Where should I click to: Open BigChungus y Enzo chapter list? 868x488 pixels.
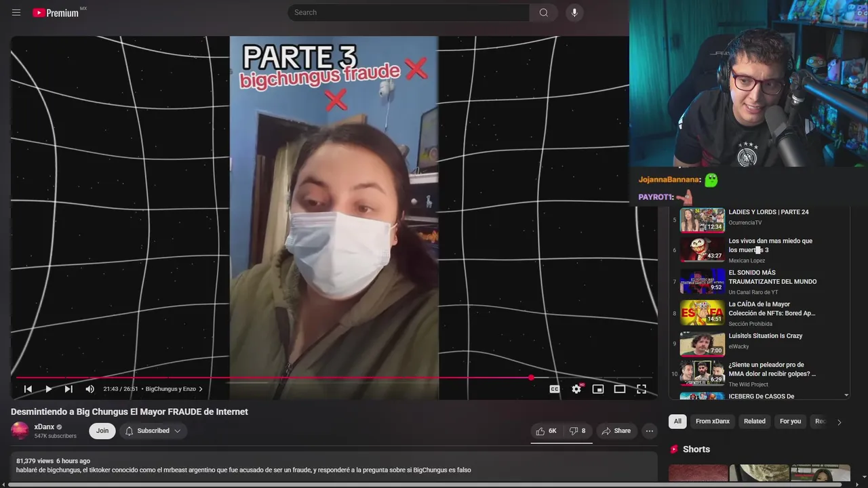pyautogui.click(x=174, y=389)
